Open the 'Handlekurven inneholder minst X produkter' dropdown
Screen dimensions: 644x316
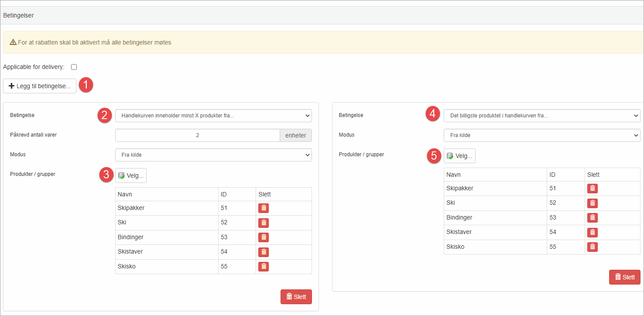213,116
